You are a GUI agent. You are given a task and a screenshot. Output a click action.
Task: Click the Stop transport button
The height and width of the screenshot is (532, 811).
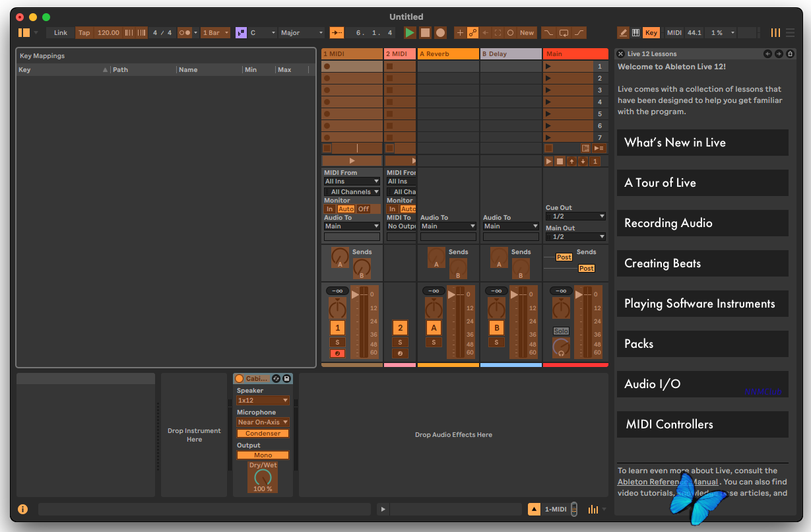[x=425, y=32]
